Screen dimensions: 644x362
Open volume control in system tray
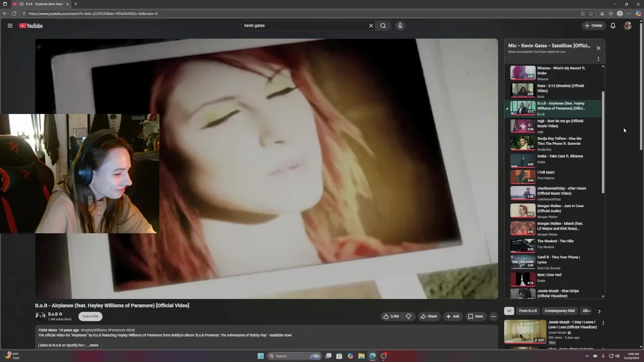pos(617,356)
